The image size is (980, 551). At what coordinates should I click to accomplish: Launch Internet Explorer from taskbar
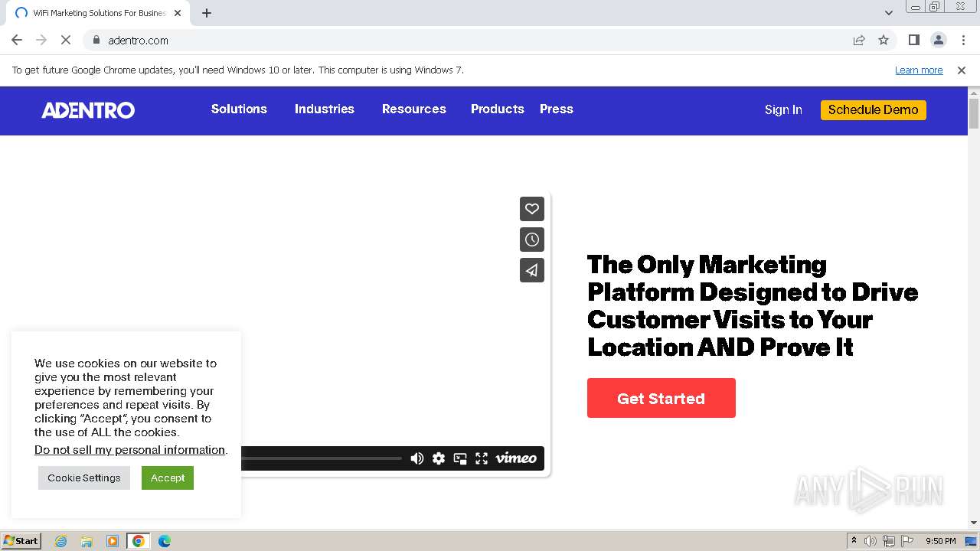pyautogui.click(x=60, y=541)
